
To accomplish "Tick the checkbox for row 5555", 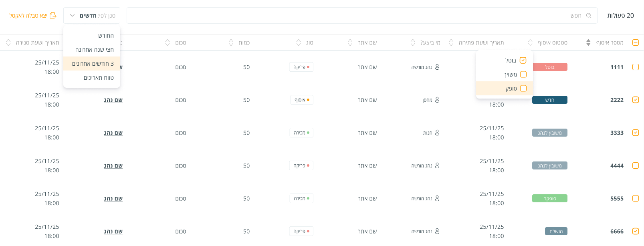I will [636, 198].
